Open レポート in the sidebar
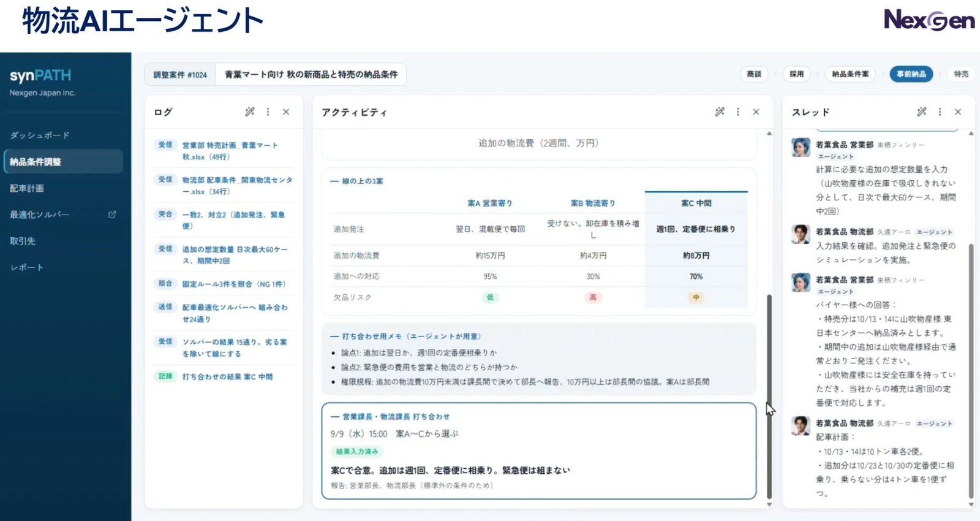 coord(26,267)
